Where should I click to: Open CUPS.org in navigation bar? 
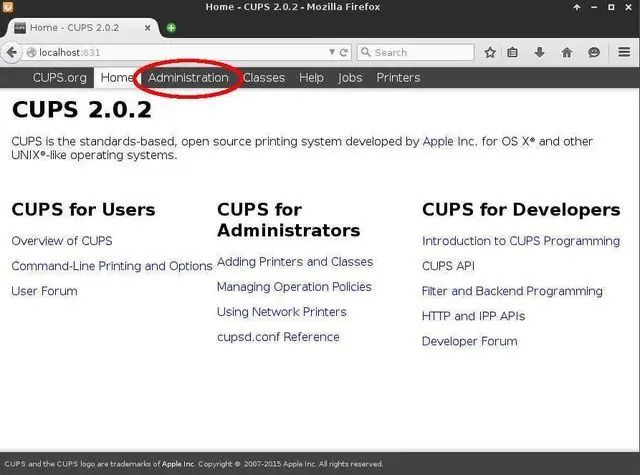[x=60, y=78]
